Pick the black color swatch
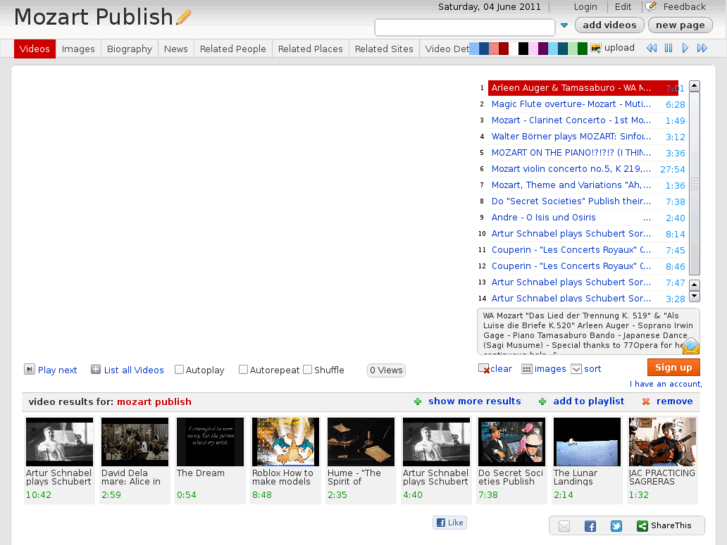This screenshot has height=545, width=727. 523,49
